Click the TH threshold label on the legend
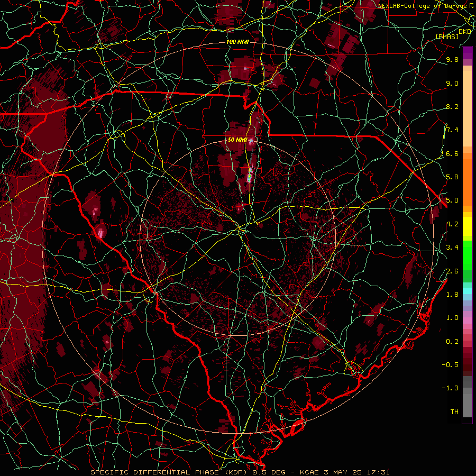 tap(454, 412)
